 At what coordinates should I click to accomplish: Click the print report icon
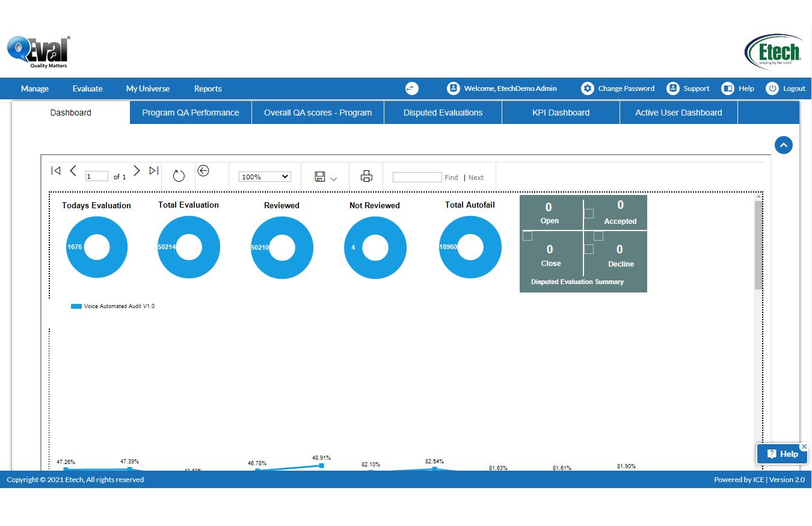(x=366, y=176)
